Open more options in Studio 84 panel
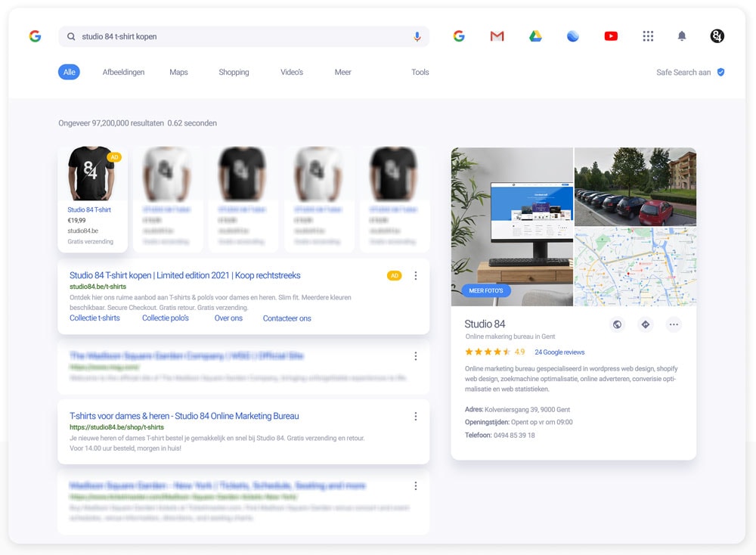 (674, 324)
